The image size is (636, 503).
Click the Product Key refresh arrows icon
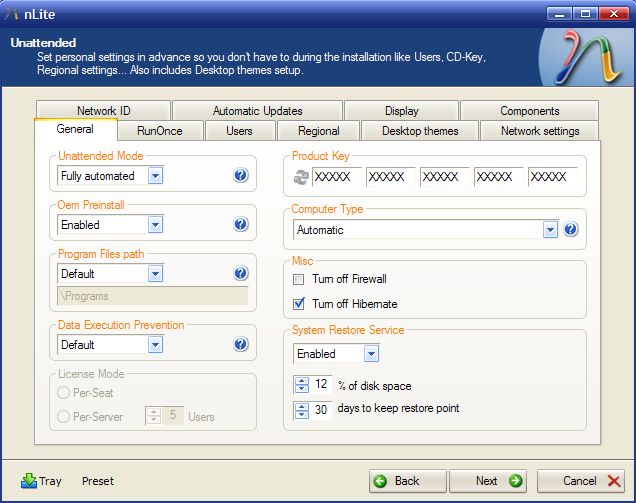point(300,177)
